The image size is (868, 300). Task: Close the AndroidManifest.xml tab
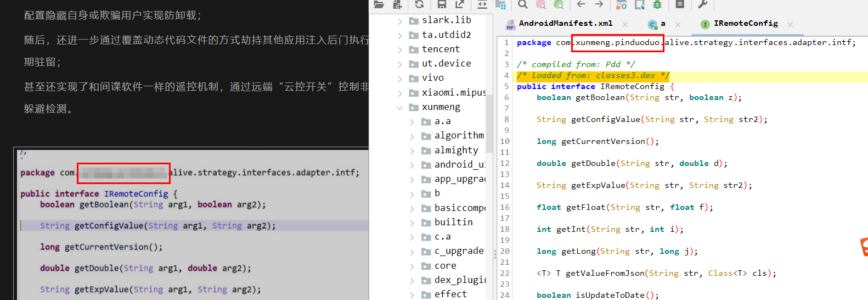(625, 24)
